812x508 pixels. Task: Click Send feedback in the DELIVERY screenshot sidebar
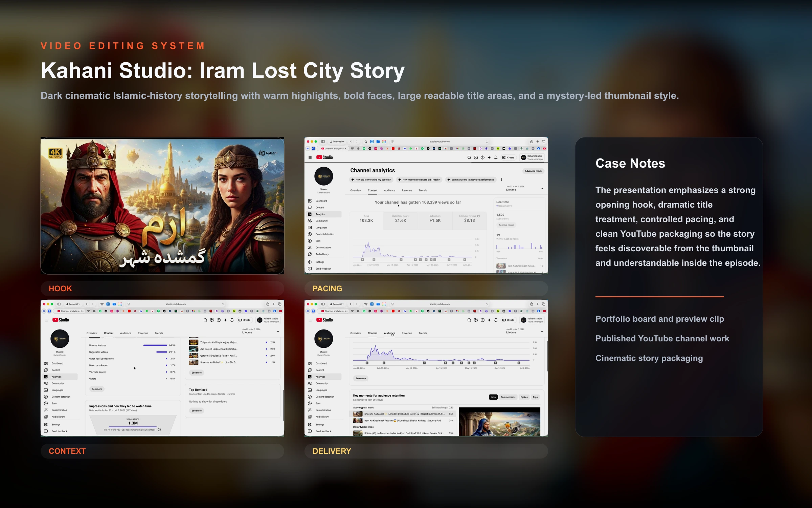(323, 431)
